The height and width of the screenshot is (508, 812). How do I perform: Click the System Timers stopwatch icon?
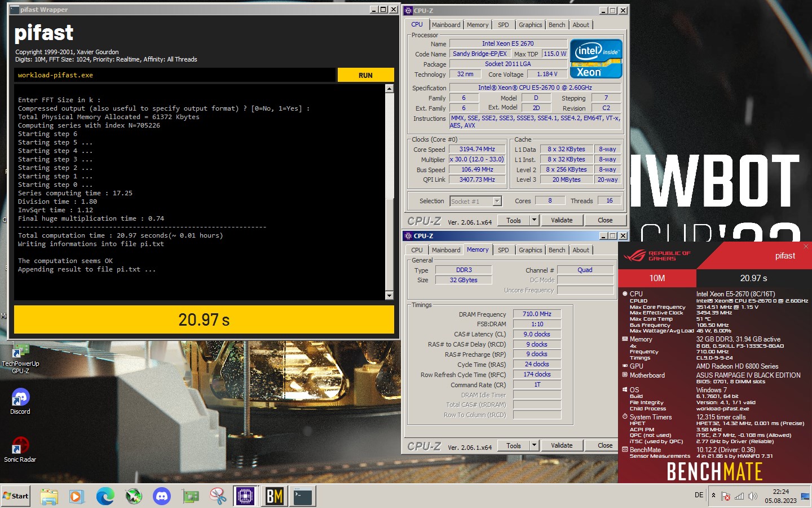point(625,417)
